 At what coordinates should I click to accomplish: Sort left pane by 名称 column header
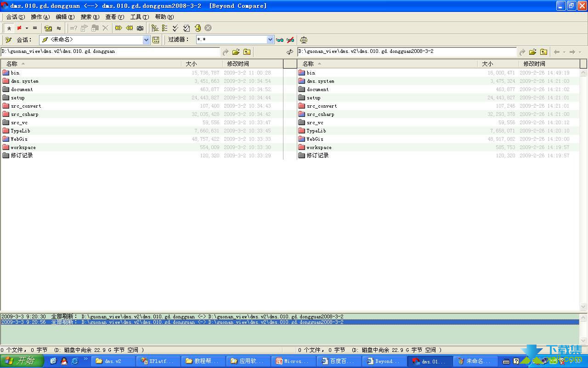coord(91,64)
